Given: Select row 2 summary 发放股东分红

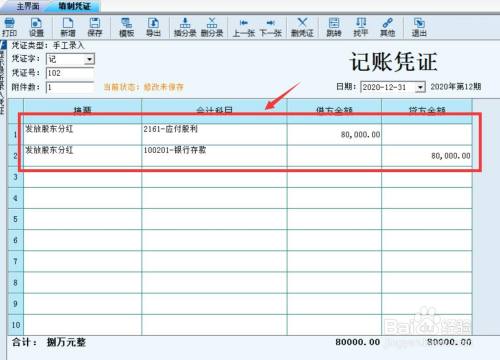Looking at the screenshot, I should click(83, 155).
